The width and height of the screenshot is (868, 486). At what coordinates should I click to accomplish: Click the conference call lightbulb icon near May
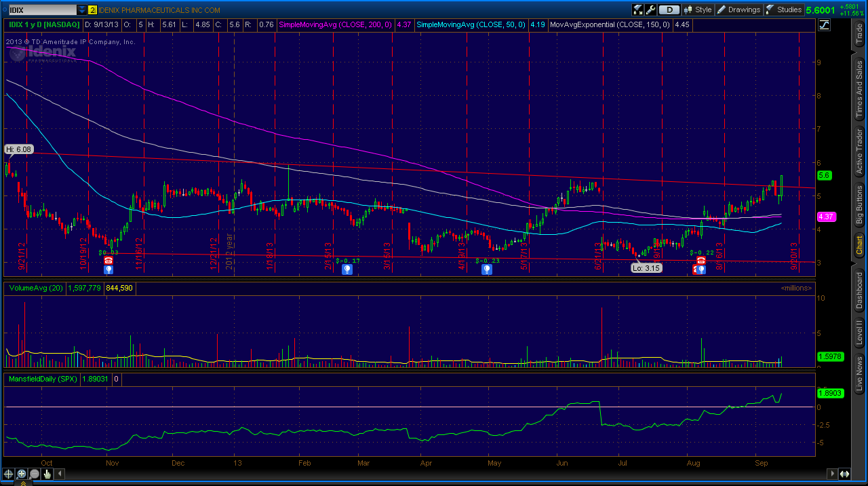pos(487,269)
